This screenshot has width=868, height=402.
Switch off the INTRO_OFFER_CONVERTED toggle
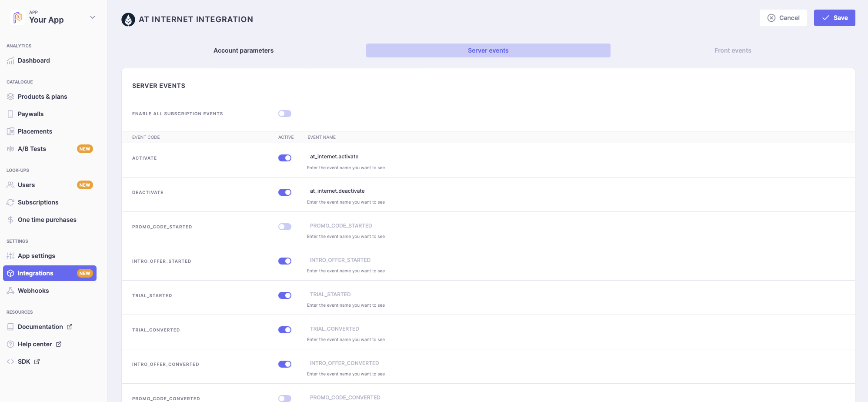pos(285,364)
